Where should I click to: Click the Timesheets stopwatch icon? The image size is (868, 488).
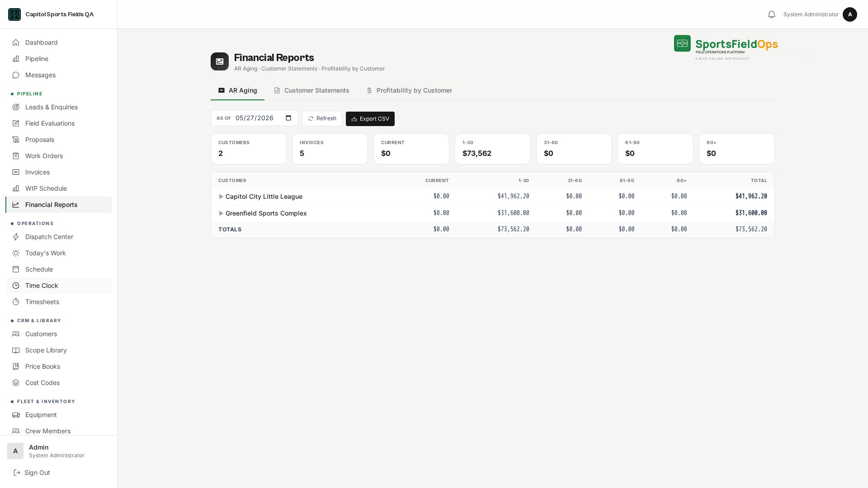[16, 302]
